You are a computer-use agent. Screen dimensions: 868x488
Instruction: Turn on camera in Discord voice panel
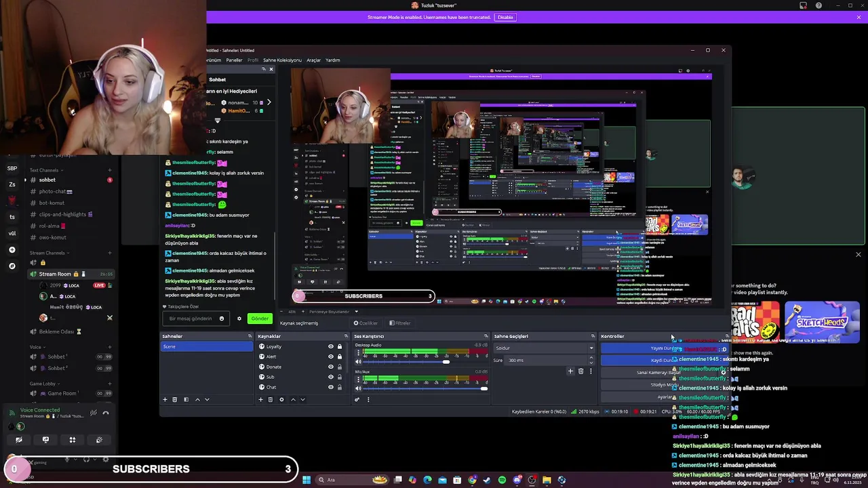19,440
